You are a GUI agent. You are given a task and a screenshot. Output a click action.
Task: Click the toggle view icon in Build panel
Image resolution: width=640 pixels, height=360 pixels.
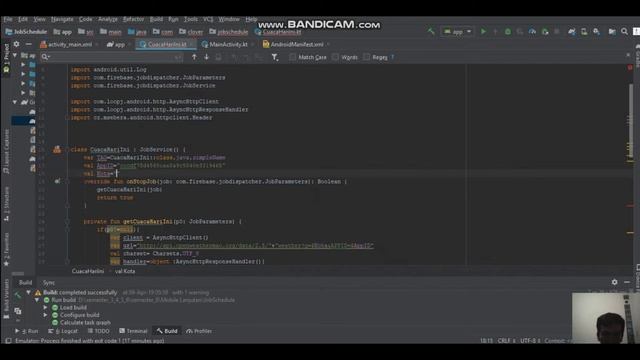(18, 311)
